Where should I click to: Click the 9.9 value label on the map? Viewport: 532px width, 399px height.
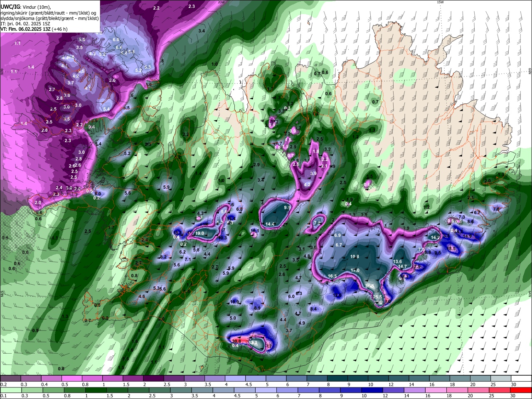click(x=287, y=207)
